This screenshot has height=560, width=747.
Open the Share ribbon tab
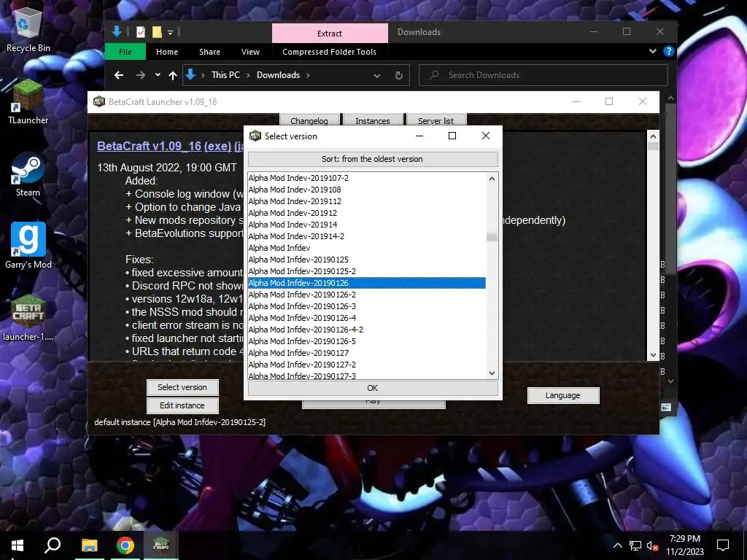click(x=209, y=52)
